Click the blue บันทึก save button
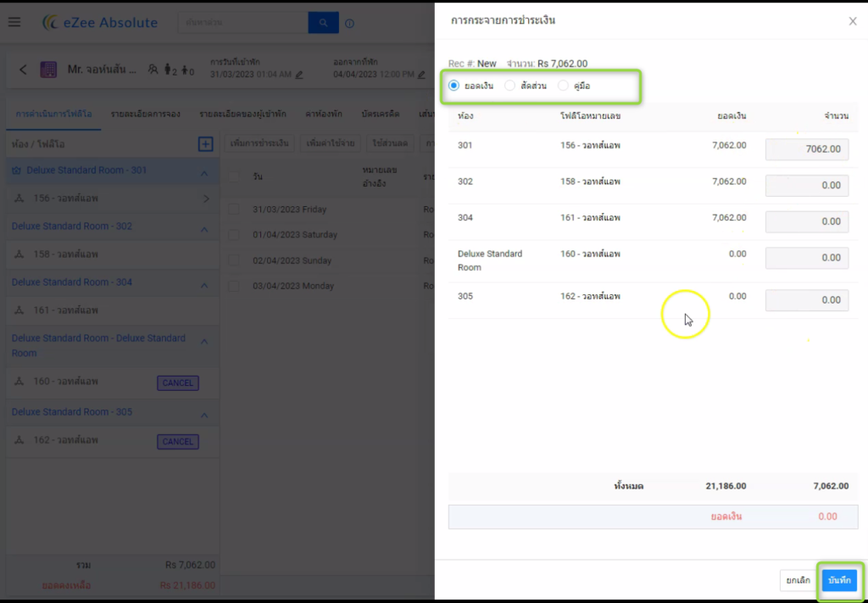The width and height of the screenshot is (868, 603). (839, 580)
